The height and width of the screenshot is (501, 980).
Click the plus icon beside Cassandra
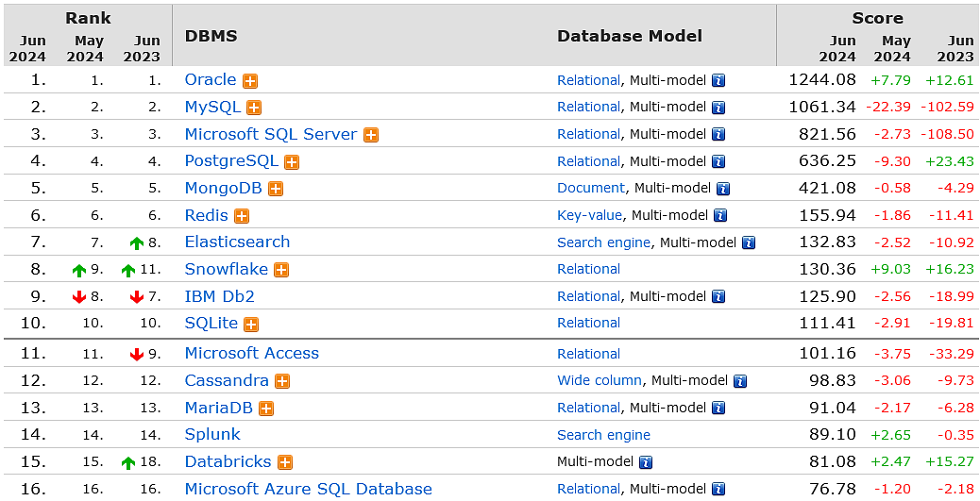(282, 382)
